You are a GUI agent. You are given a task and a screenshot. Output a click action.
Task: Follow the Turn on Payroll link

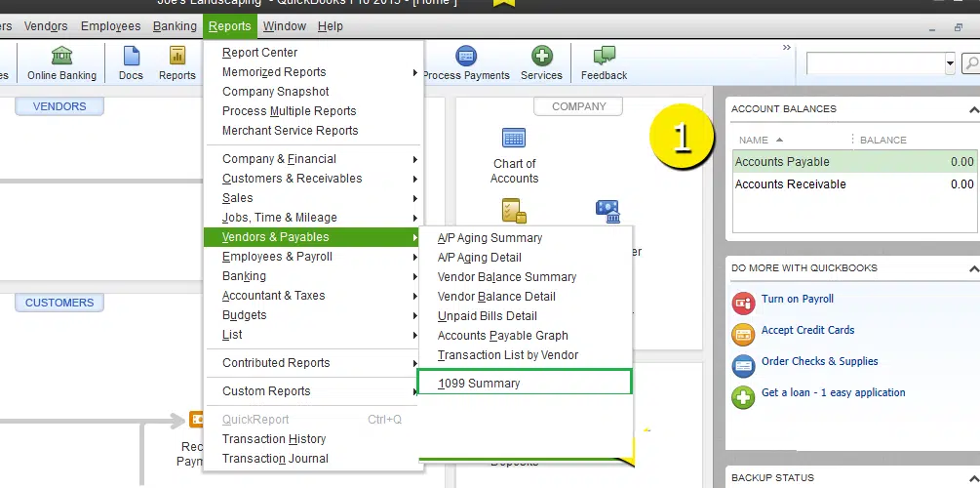pos(797,299)
